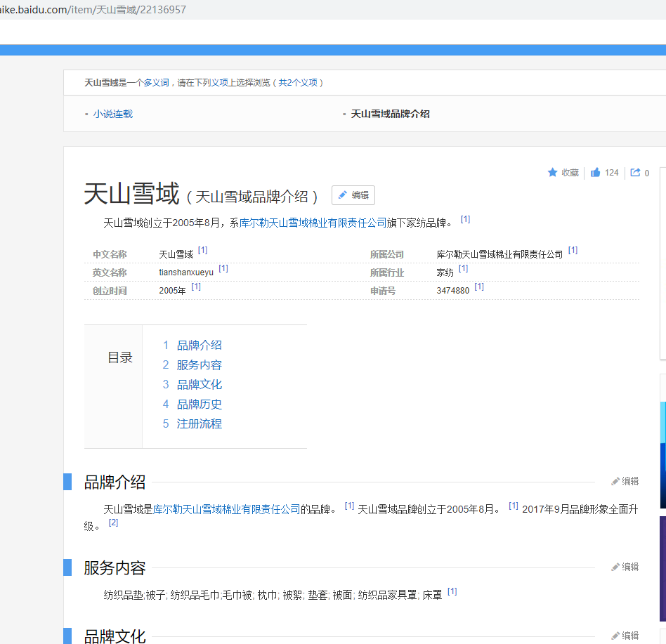666x644 pixels.
Task: Click the 编辑 button beside the page title
Action: point(353,195)
